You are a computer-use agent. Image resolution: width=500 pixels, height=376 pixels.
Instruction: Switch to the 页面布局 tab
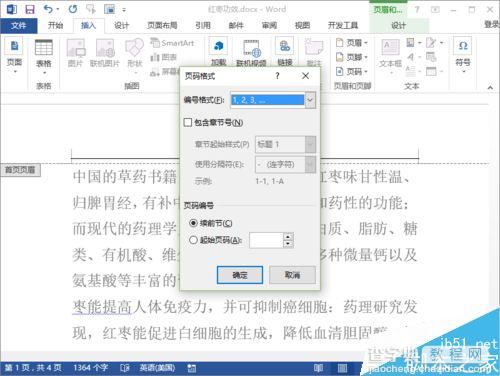[x=162, y=25]
